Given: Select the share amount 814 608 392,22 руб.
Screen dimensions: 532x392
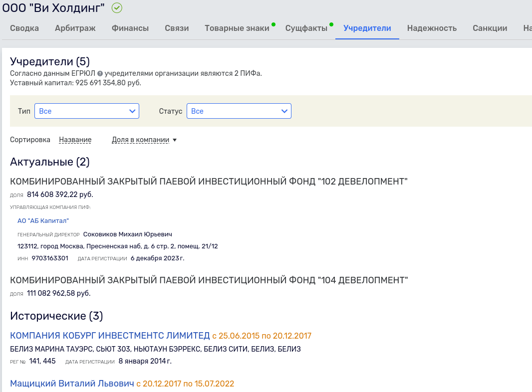Looking at the screenshot, I should [x=60, y=195].
